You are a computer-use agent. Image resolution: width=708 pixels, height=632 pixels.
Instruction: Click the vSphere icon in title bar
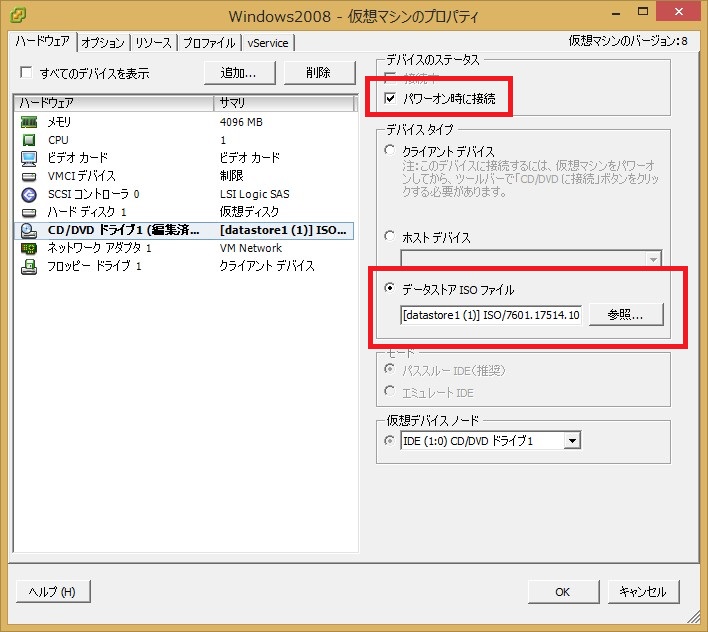[18, 15]
